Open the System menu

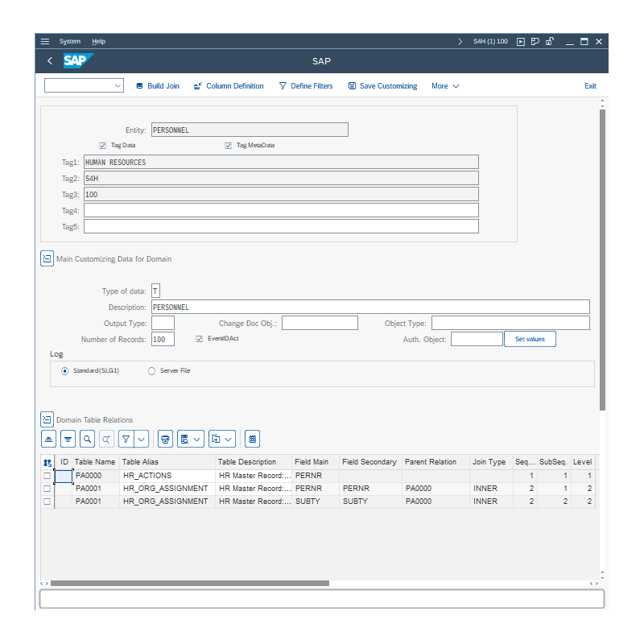point(70,41)
